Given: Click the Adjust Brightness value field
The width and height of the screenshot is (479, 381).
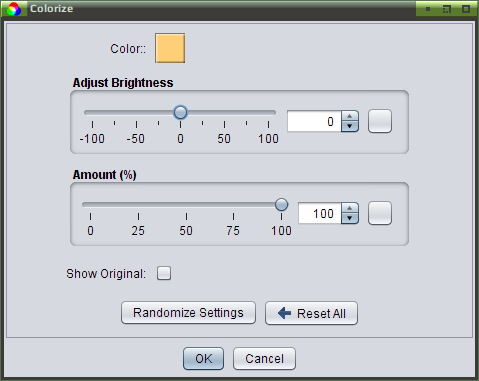Looking at the screenshot, I should tap(314, 121).
